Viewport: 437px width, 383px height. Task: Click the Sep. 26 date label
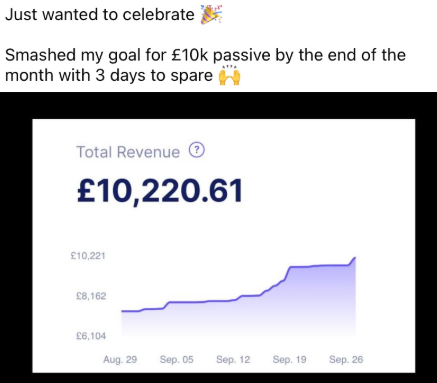pos(346,359)
